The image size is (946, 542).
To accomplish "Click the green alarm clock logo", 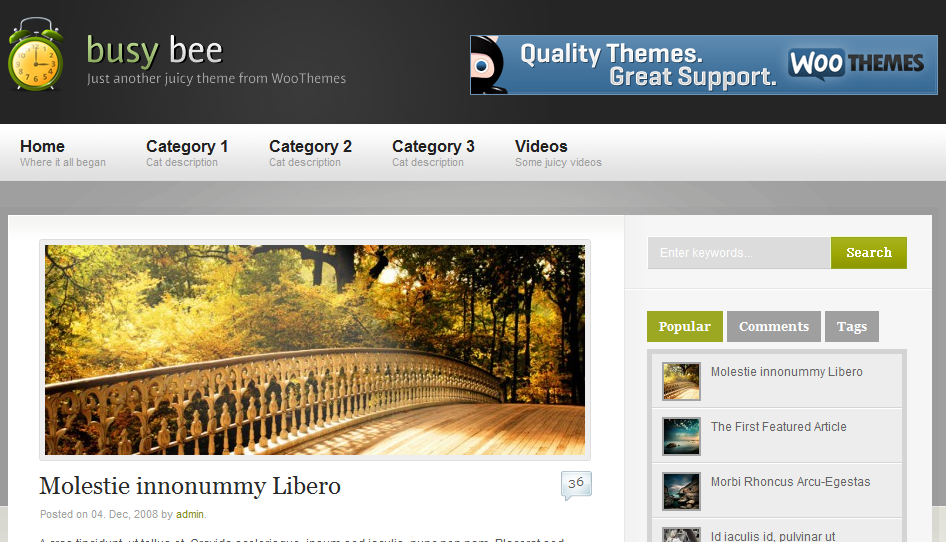I will click(36, 54).
